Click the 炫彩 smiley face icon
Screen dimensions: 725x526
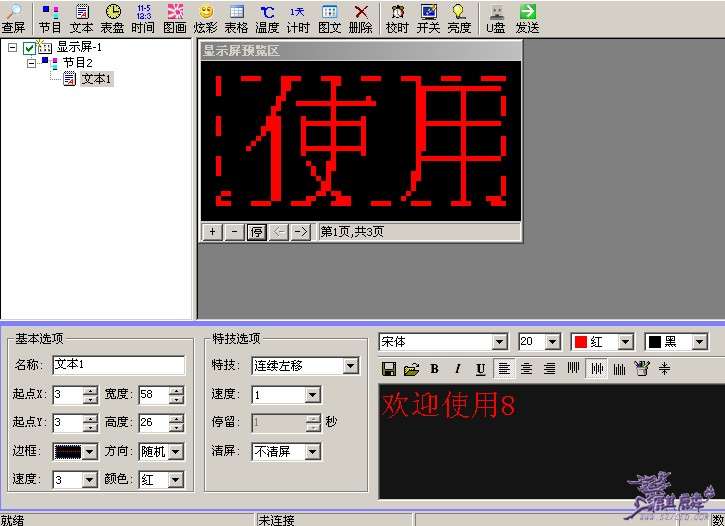click(205, 17)
